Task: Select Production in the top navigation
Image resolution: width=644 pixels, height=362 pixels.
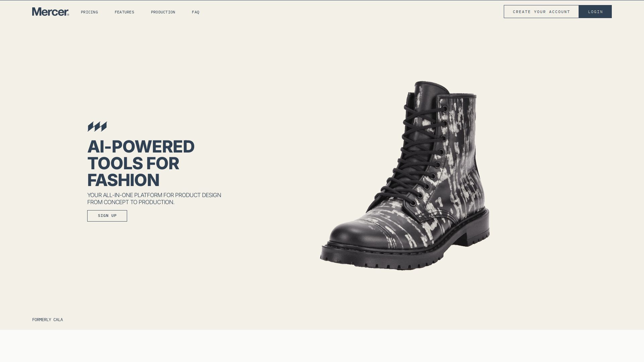Action: click(163, 12)
